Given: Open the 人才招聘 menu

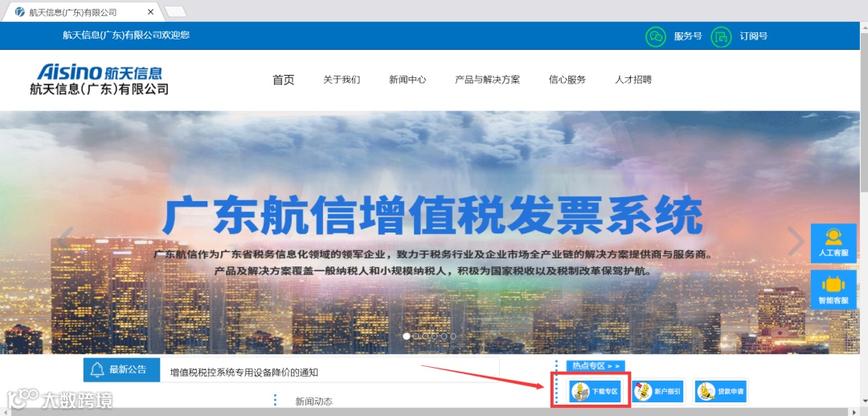Looking at the screenshot, I should [633, 80].
